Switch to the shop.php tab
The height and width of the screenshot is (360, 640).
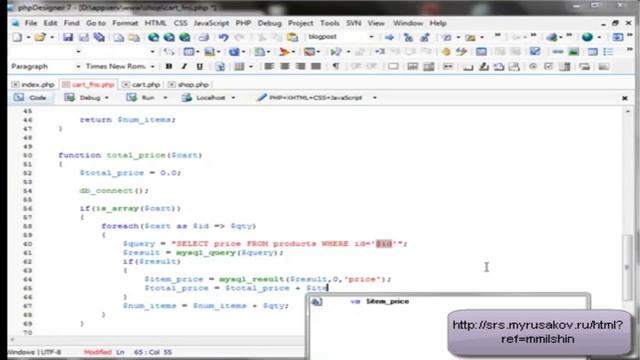pos(189,84)
